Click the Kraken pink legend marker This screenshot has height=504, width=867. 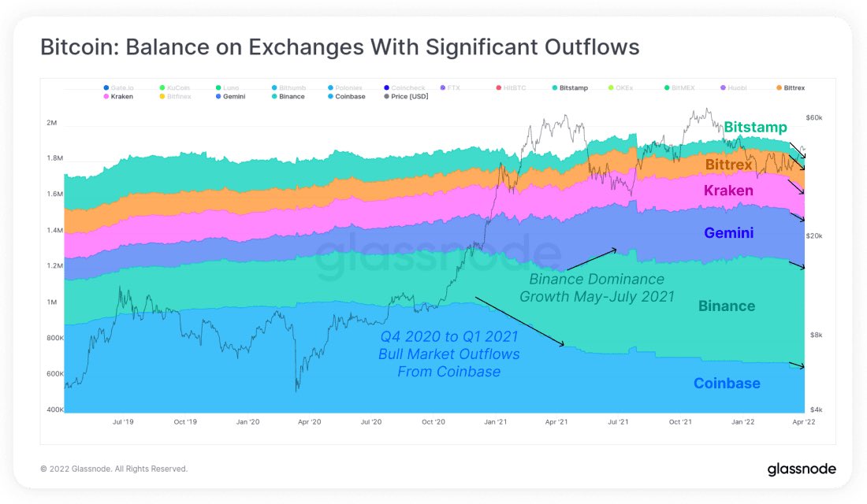[105, 96]
